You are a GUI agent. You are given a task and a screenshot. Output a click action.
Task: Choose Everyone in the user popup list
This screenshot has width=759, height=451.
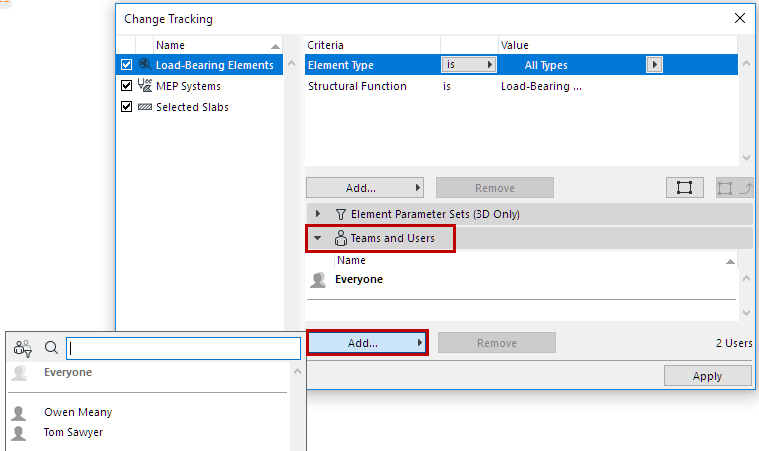click(x=67, y=372)
